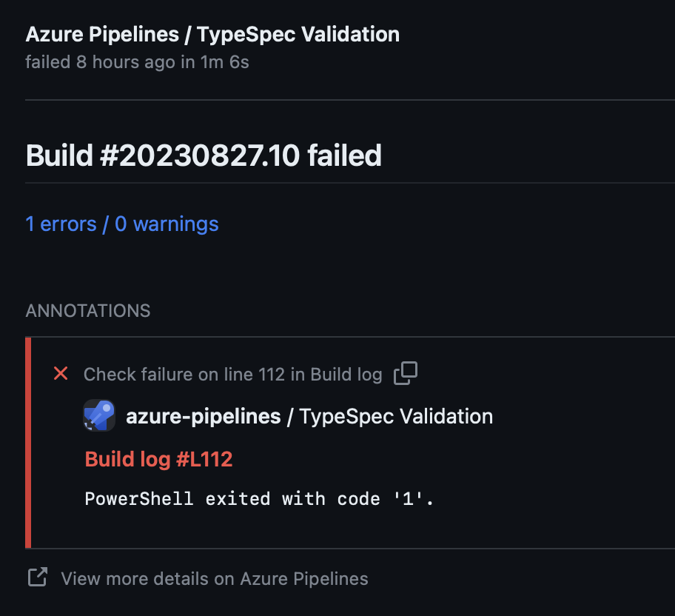Click the 0 warnings link
The width and height of the screenshot is (675, 616).
coord(166,224)
